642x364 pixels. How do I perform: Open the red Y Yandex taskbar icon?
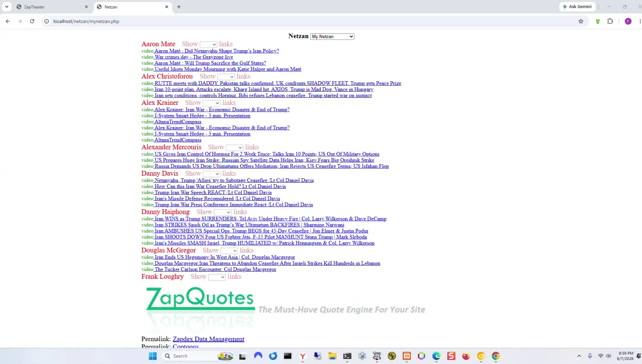tap(303, 356)
